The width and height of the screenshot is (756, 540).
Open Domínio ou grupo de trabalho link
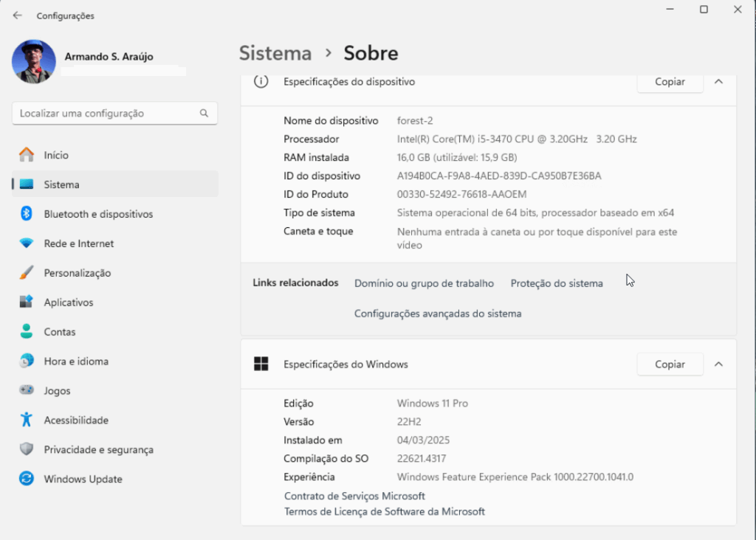click(424, 283)
